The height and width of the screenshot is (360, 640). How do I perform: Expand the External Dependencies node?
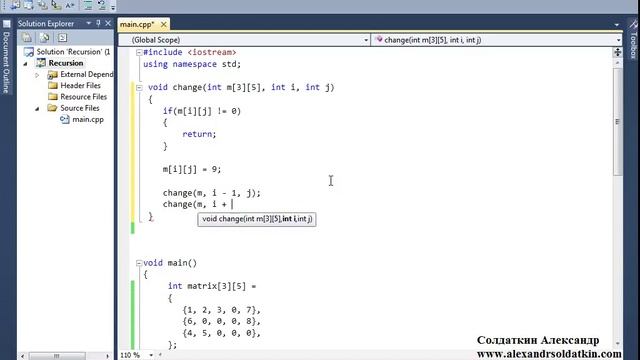coord(37,75)
